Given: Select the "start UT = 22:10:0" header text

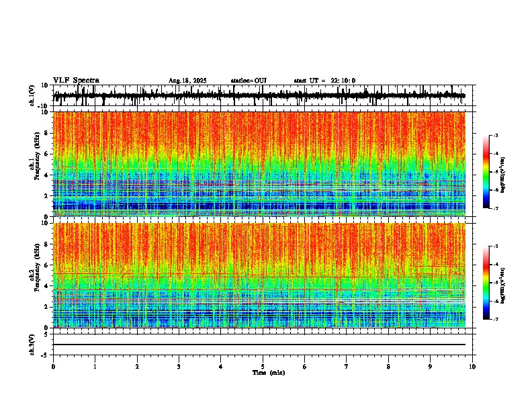Looking at the screenshot, I should pyautogui.click(x=324, y=81).
